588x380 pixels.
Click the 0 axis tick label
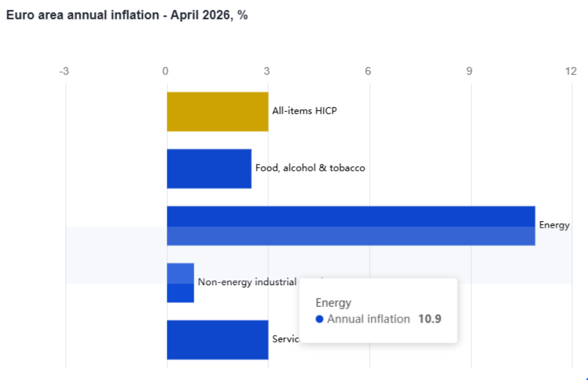point(166,72)
